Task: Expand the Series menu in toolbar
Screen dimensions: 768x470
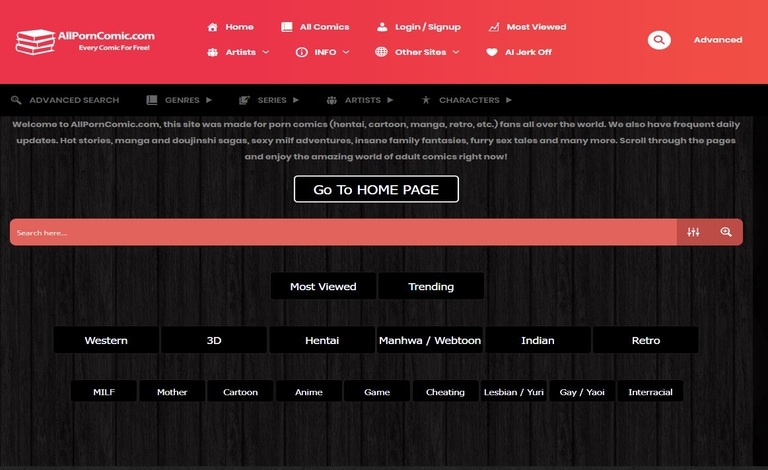Action: pyautogui.click(x=270, y=100)
